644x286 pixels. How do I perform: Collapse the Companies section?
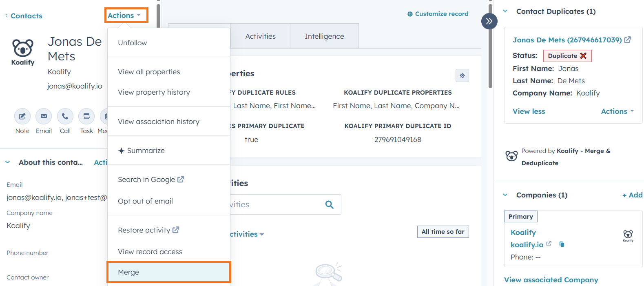[x=505, y=195]
